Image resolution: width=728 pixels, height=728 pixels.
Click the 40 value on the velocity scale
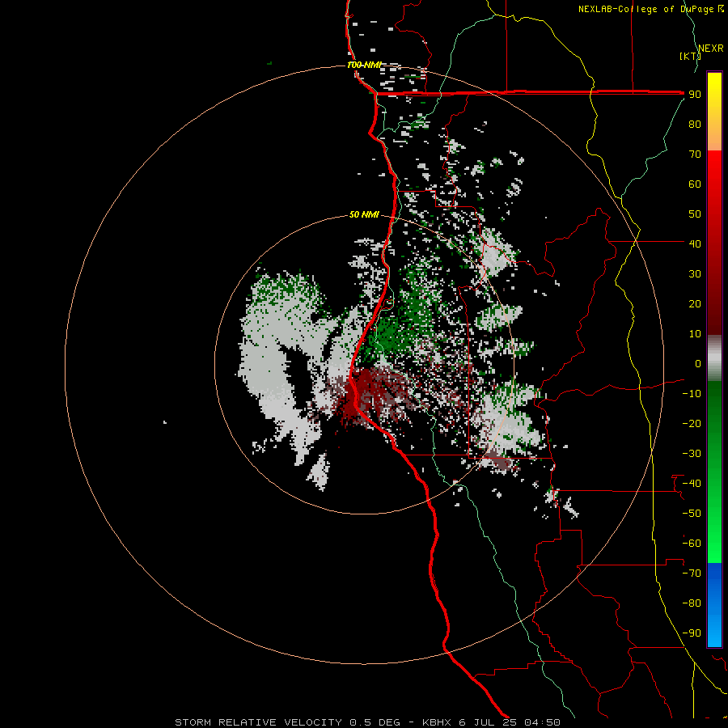[x=695, y=243]
